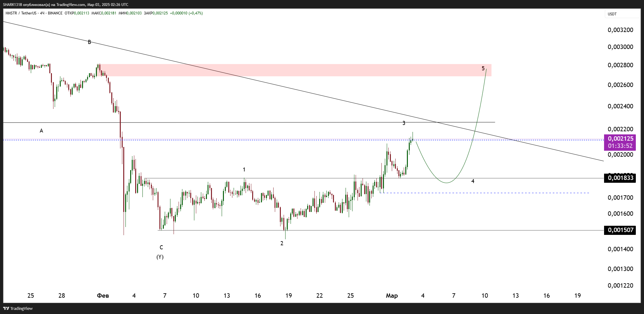Click the 0,002800 price axis label

click(620, 65)
